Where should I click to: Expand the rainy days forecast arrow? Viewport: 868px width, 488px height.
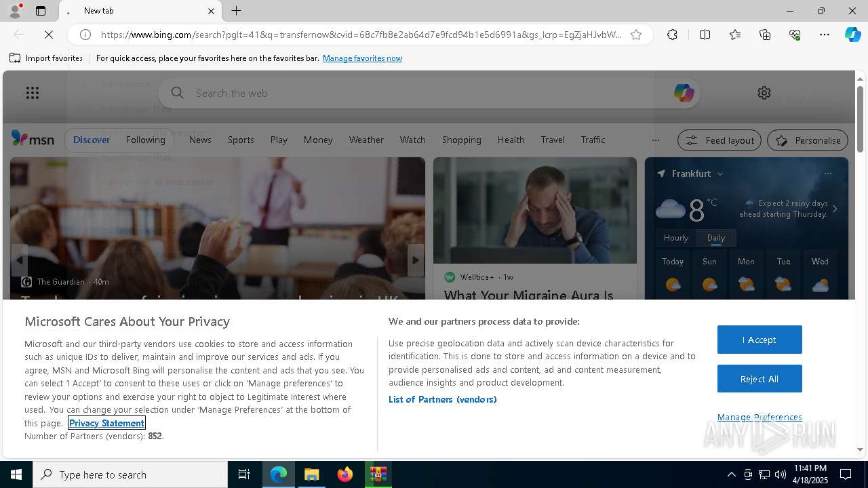point(835,209)
